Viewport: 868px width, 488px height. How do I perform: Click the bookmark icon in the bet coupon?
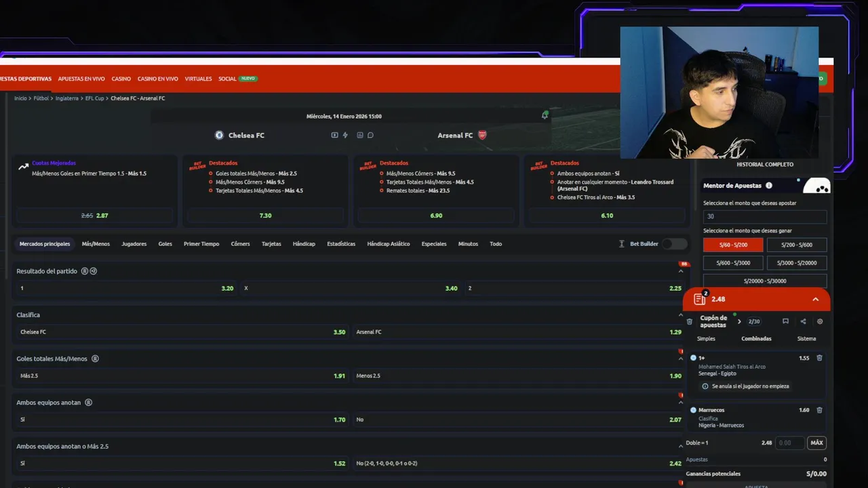785,321
